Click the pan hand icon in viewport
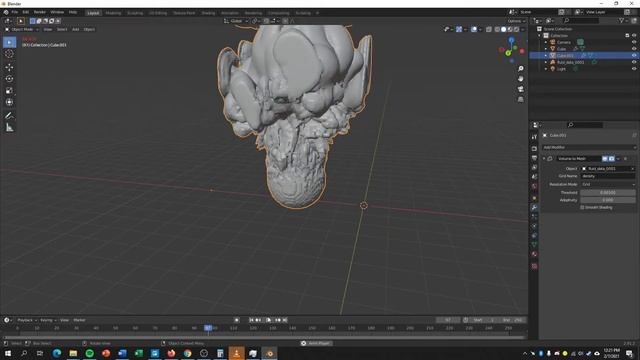The width and height of the screenshot is (640, 360). [x=520, y=79]
